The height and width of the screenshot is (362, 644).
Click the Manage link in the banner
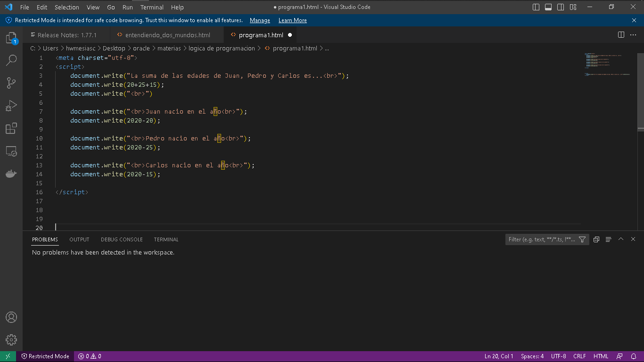point(260,20)
